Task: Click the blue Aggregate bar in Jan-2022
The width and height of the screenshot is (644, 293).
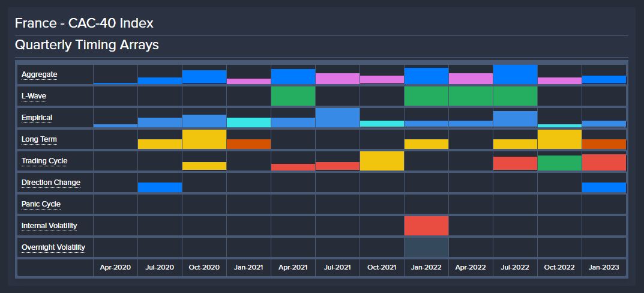Action: (426, 76)
